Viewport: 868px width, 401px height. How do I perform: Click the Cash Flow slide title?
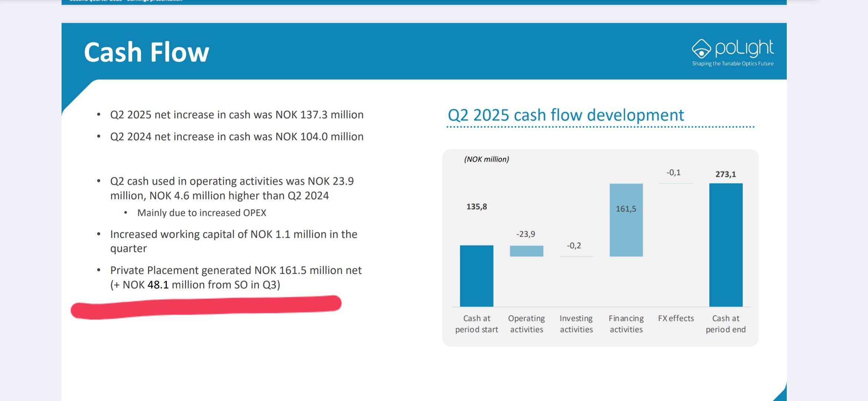point(147,52)
